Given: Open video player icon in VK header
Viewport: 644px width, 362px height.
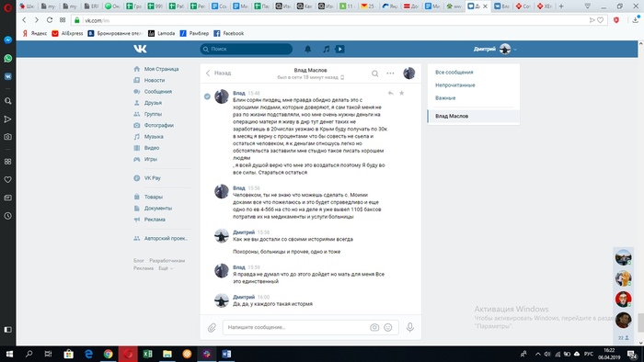Looking at the screenshot, I should click(339, 50).
